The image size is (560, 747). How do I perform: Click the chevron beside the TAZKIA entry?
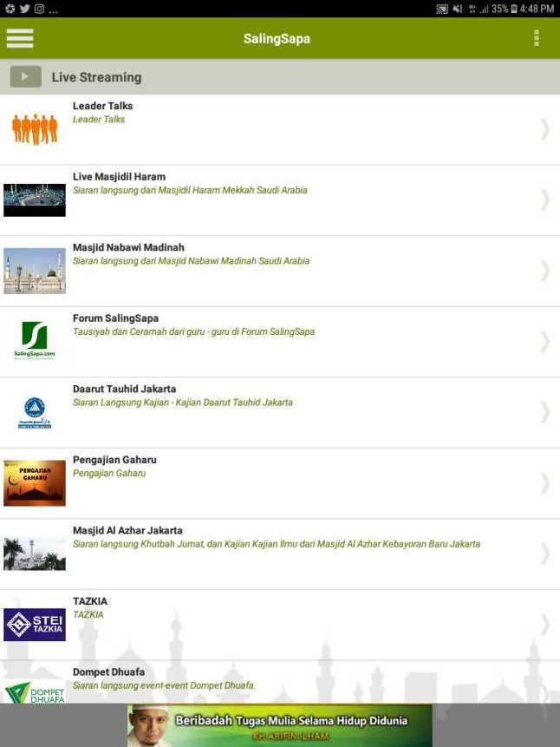click(x=545, y=624)
